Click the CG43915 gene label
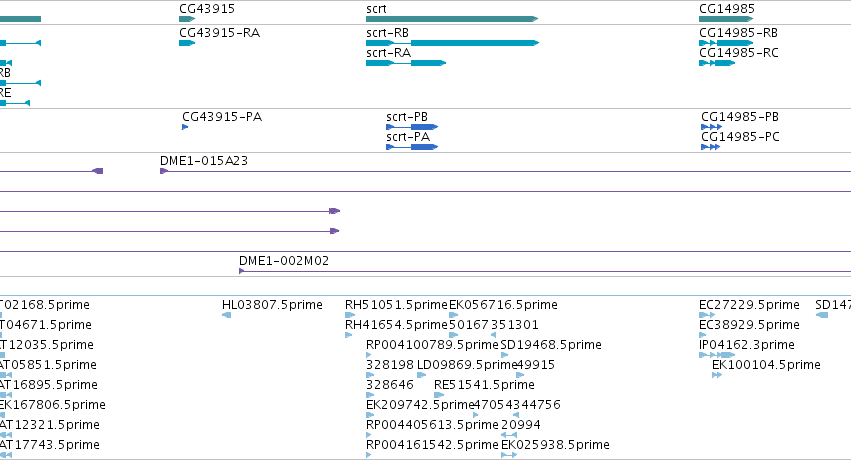Viewport: 851px width, 460px height. (x=207, y=9)
